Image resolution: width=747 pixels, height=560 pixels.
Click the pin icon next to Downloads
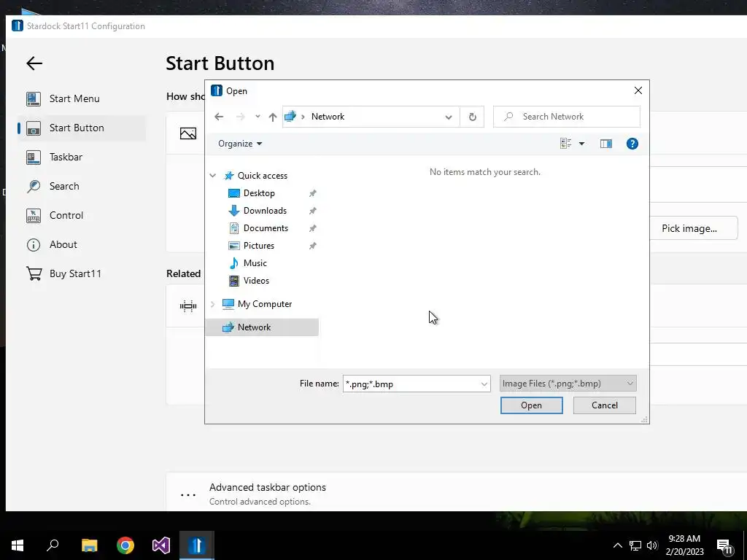312,211
